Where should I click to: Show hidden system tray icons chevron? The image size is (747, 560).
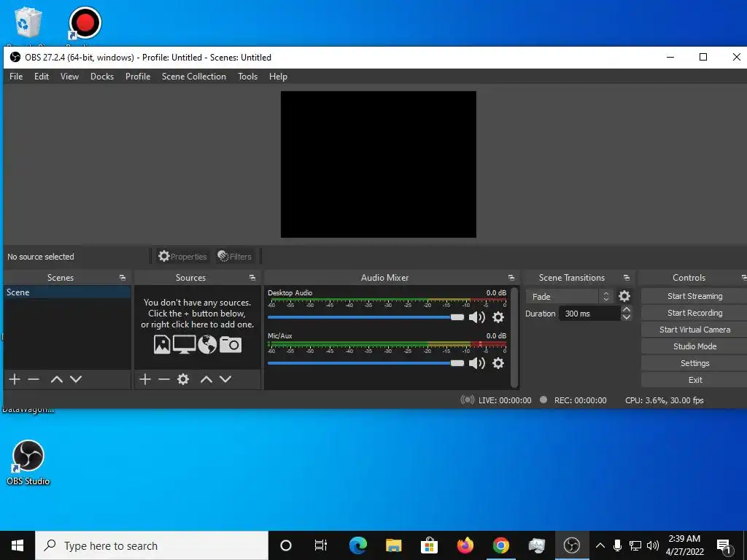pyautogui.click(x=600, y=545)
